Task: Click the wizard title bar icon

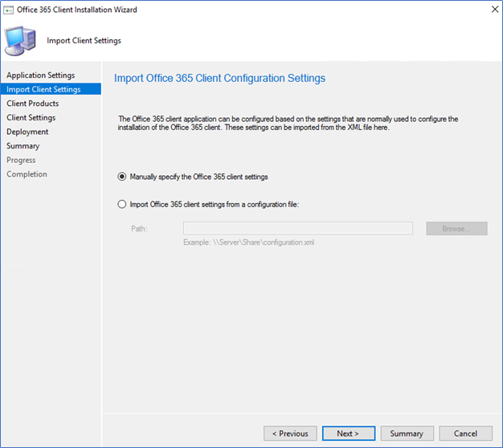Action: click(x=8, y=10)
